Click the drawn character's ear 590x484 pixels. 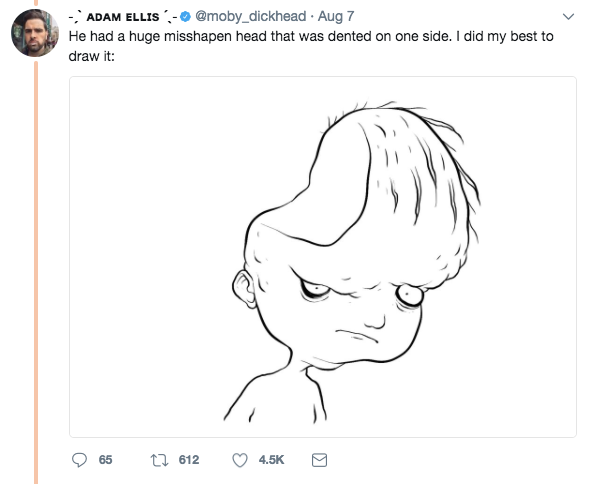244,289
